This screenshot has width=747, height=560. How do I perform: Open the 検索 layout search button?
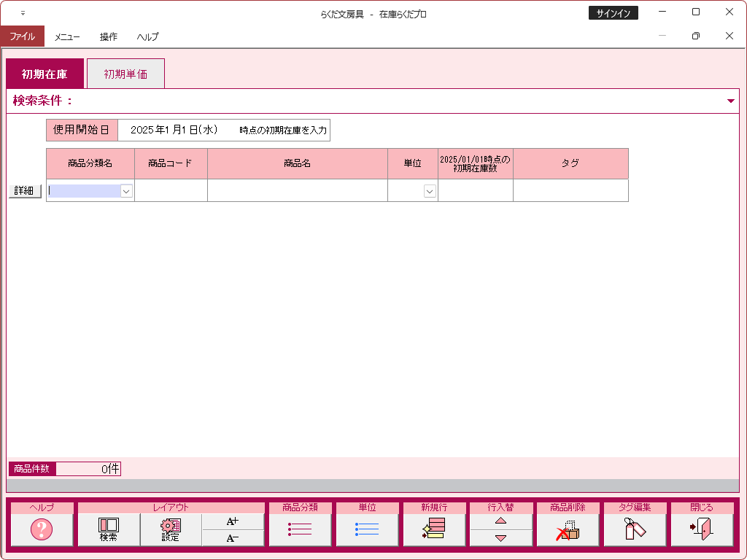[109, 529]
